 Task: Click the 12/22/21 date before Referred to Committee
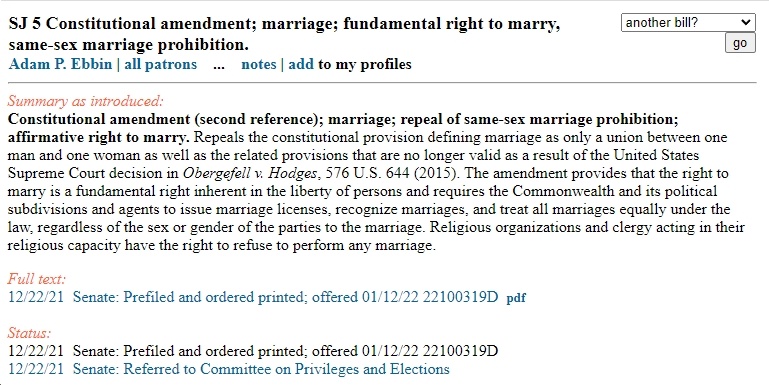pyautogui.click(x=36, y=369)
